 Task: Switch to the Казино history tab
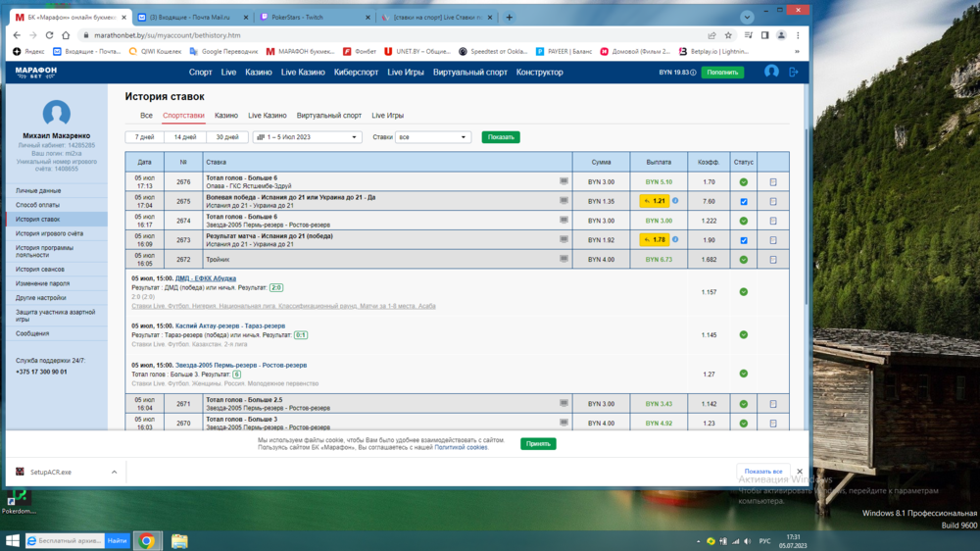point(226,116)
